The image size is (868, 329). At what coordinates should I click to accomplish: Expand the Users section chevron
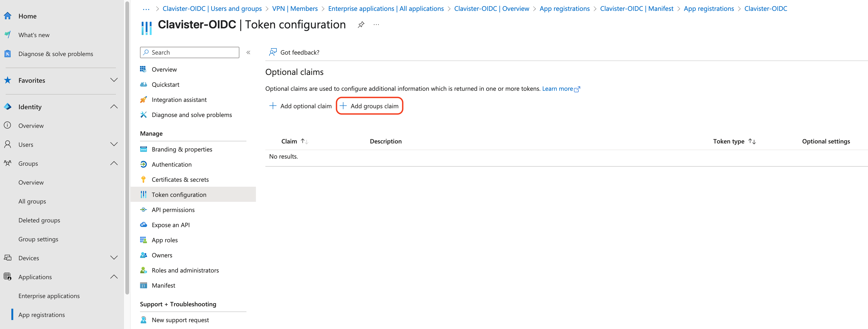[114, 144]
